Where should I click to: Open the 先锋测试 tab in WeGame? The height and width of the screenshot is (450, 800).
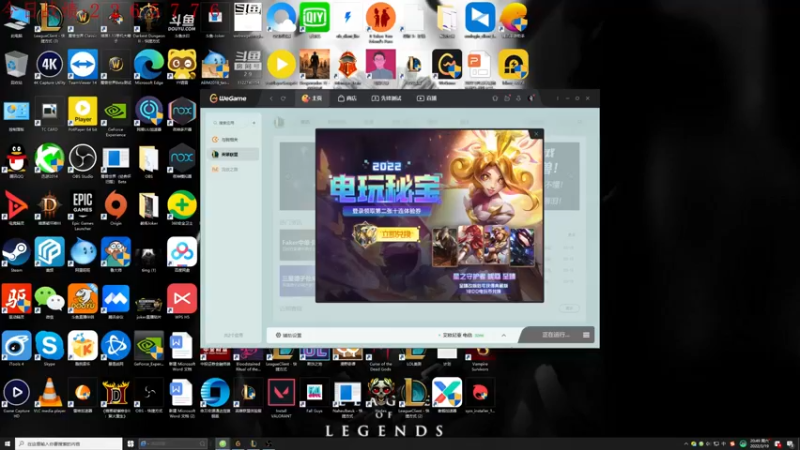pyautogui.click(x=386, y=98)
